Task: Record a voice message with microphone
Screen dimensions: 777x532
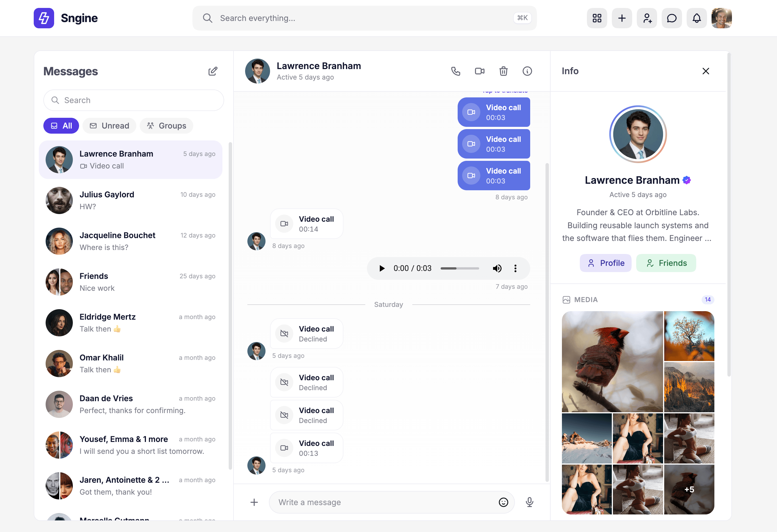Action: 530,502
